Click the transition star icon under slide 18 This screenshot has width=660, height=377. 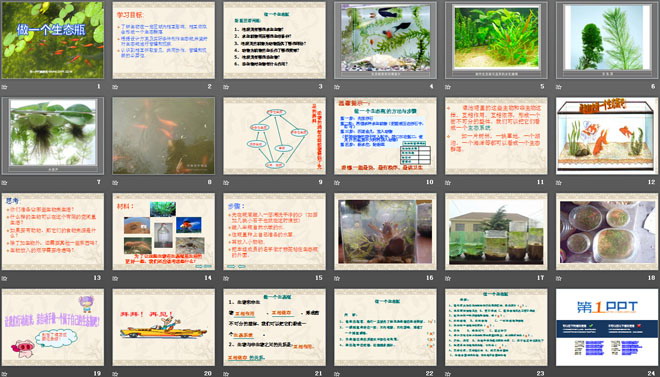pyautogui.click(x=559, y=278)
